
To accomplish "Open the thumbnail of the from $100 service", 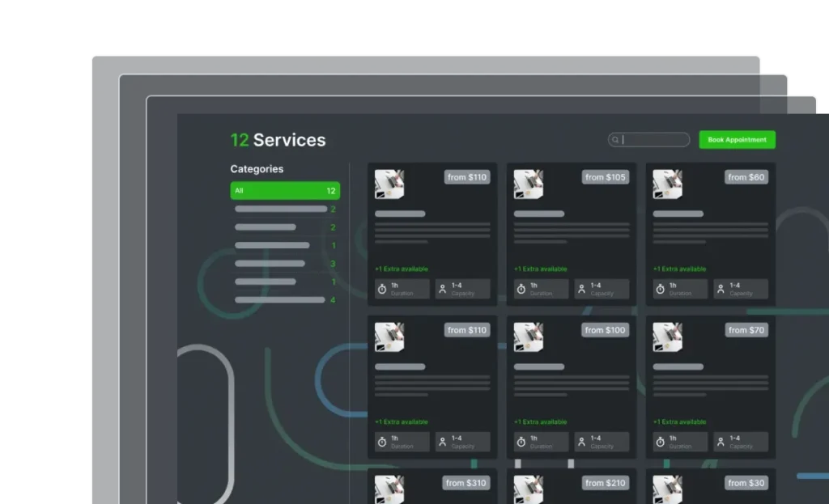I will point(528,337).
